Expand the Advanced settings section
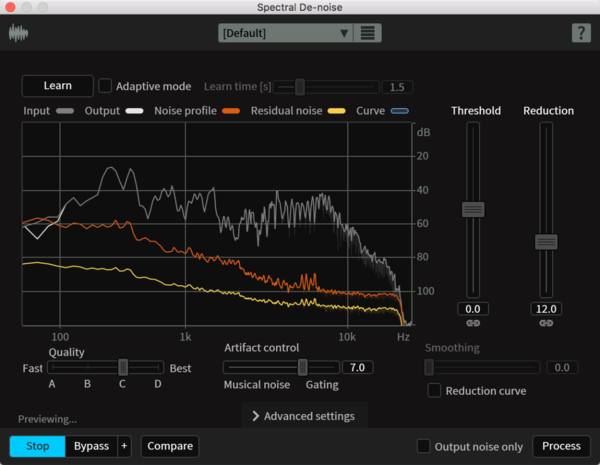This screenshot has width=600, height=465. coord(304,415)
